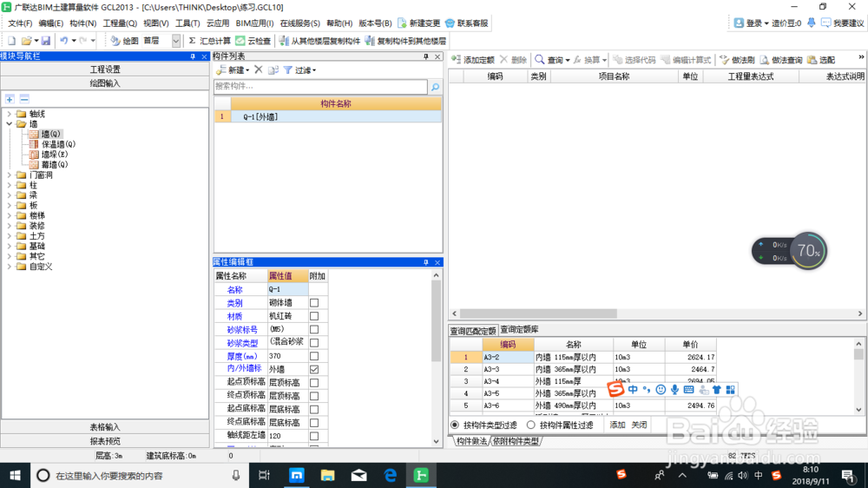Collapse the 墙 tree node
The height and width of the screenshot is (488, 868).
pyautogui.click(x=9, y=124)
